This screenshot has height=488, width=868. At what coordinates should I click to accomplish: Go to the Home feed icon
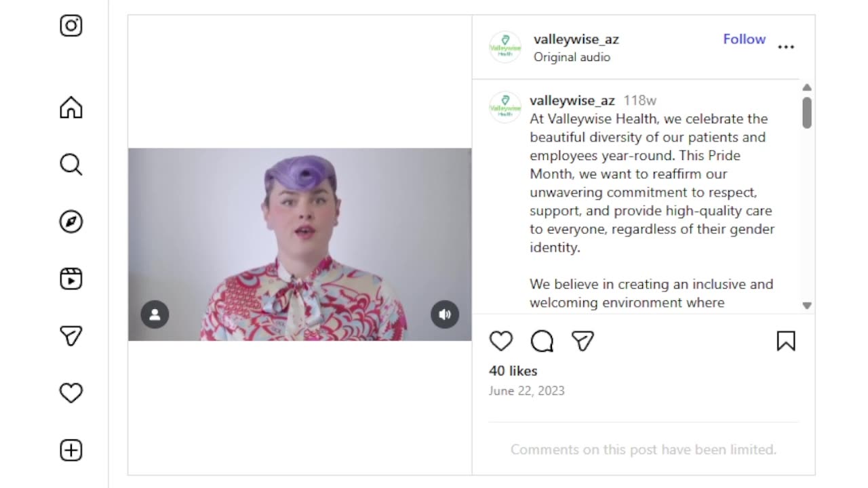[71, 108]
